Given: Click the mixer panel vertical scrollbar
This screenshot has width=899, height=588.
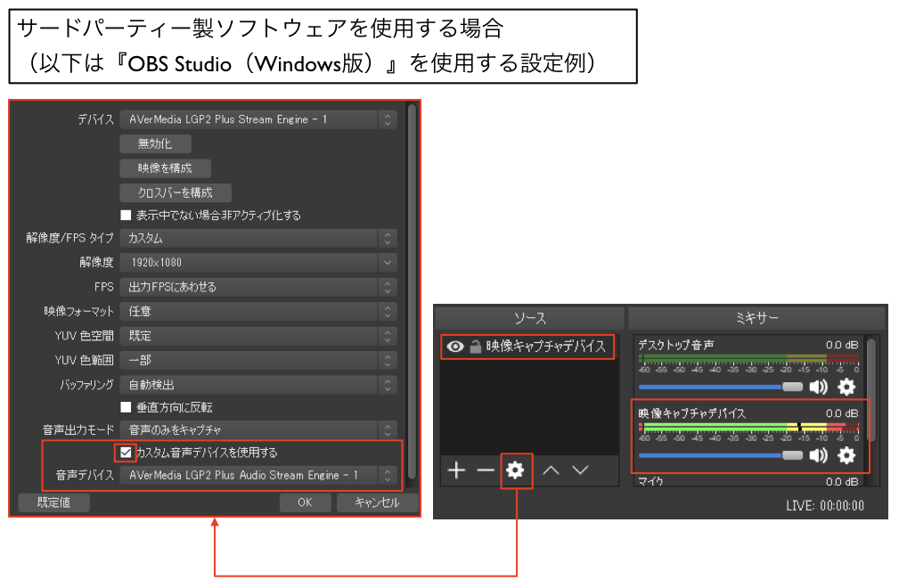Looking at the screenshot, I should (871, 390).
